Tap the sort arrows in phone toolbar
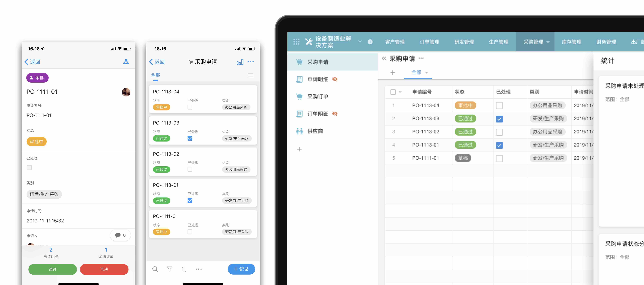644x285 pixels. tap(184, 269)
